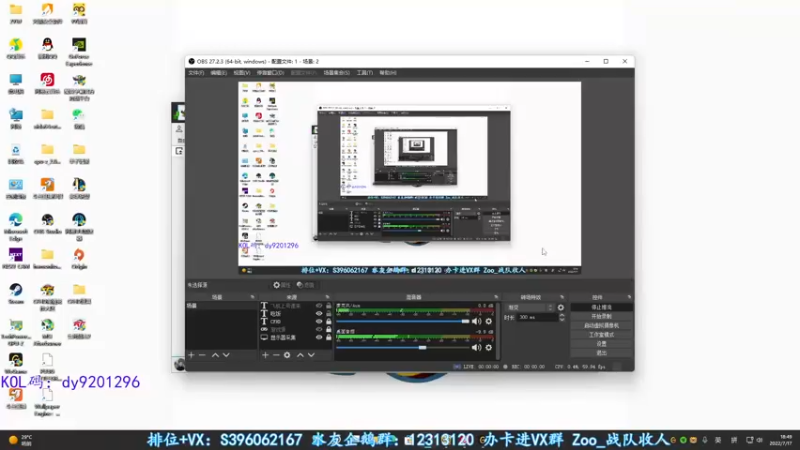Viewport: 800px width, 450px height.
Task: Pop out the Controls dock via header icon
Action: (629, 297)
